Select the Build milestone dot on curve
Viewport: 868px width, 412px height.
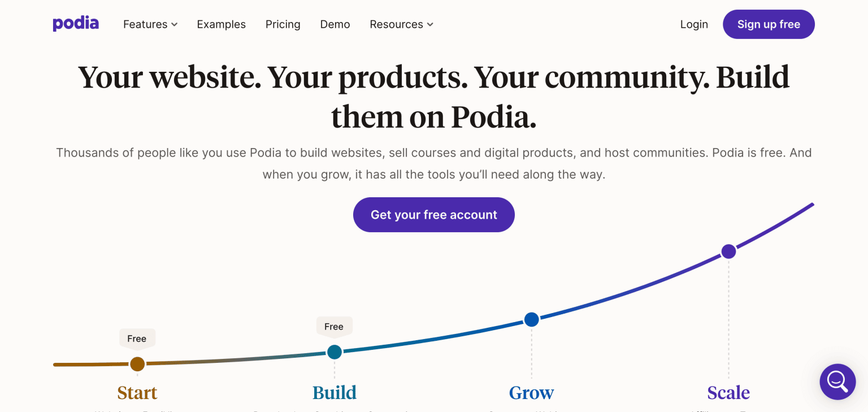pyautogui.click(x=334, y=352)
